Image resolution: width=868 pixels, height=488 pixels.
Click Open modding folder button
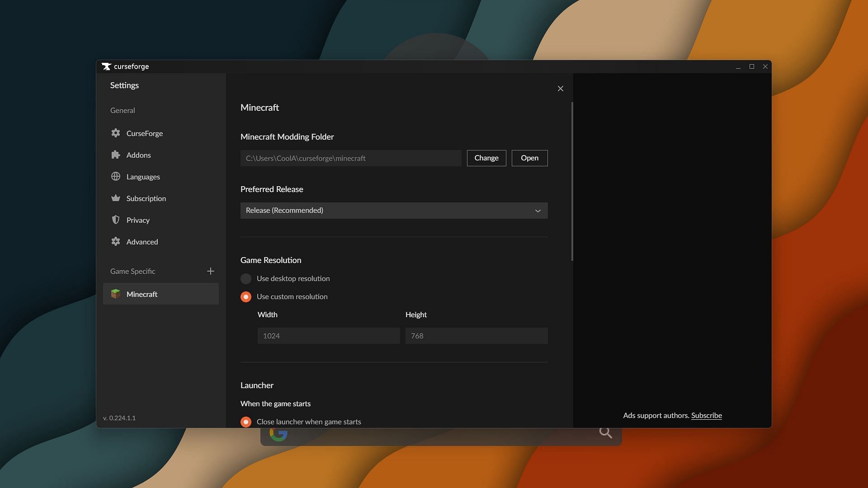tap(529, 158)
